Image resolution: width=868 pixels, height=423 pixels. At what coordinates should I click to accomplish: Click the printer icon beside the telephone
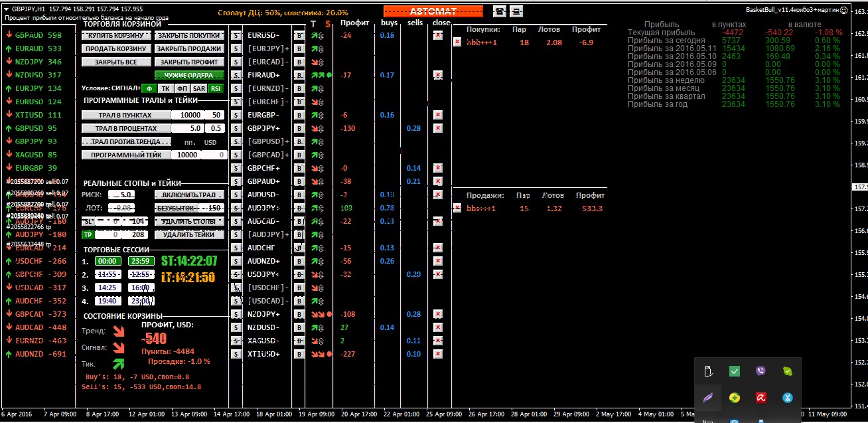(516, 11)
